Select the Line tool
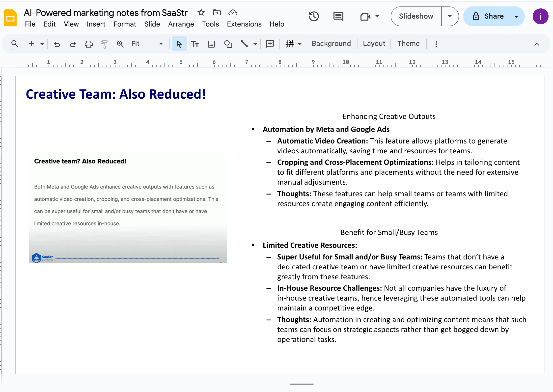 244,44
